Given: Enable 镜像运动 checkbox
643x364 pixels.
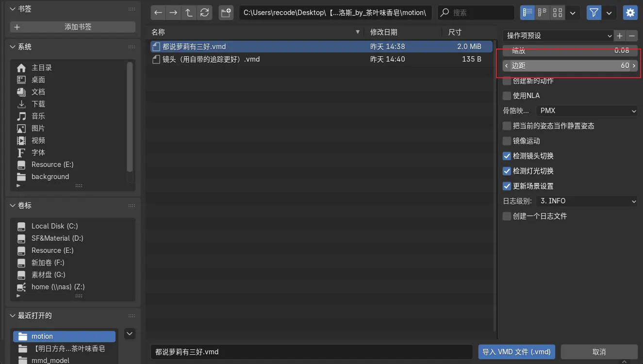Looking at the screenshot, I should click(507, 141).
